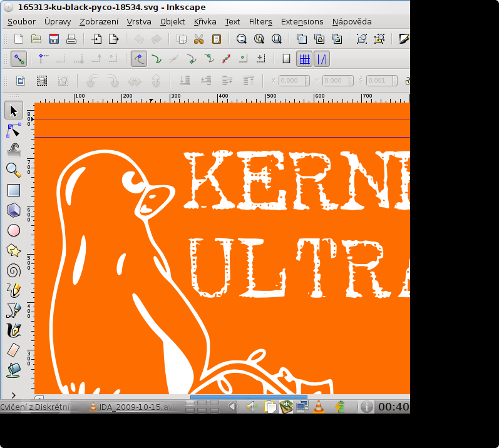Select the Star polygon tool

13,250
